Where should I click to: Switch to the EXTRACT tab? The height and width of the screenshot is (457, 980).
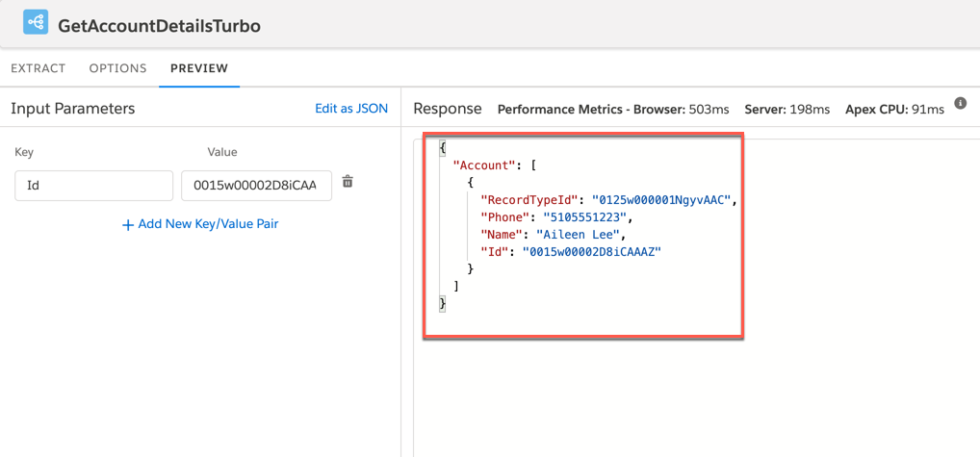(39, 68)
